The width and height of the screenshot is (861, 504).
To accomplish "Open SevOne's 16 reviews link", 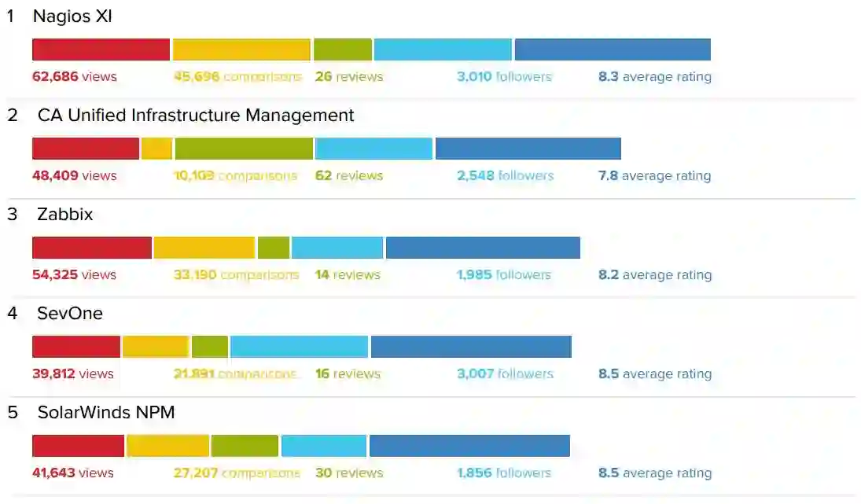I will pyautogui.click(x=348, y=374).
